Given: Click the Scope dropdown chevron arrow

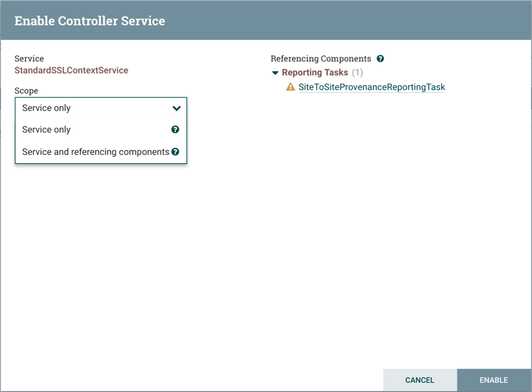Looking at the screenshot, I should click(177, 108).
